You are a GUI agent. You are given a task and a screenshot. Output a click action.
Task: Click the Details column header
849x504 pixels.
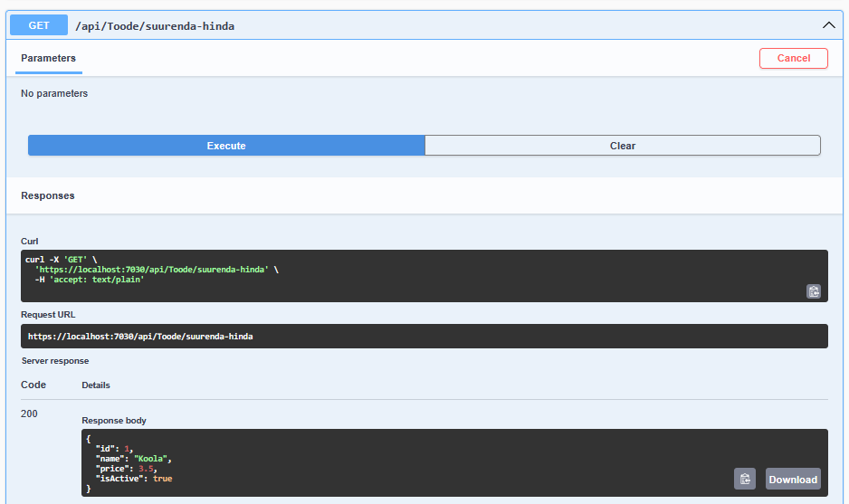[x=96, y=385]
